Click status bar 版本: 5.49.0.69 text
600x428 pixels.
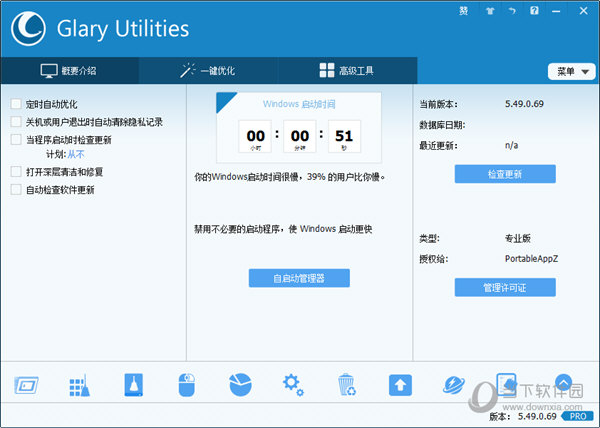(x=523, y=416)
